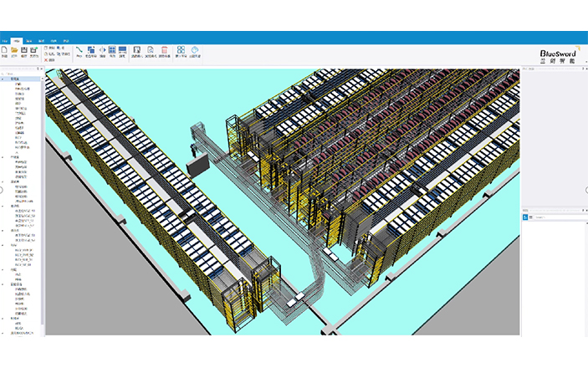588x368 pixels.
Task: Click the four-squares layout icon
Action: 180,51
